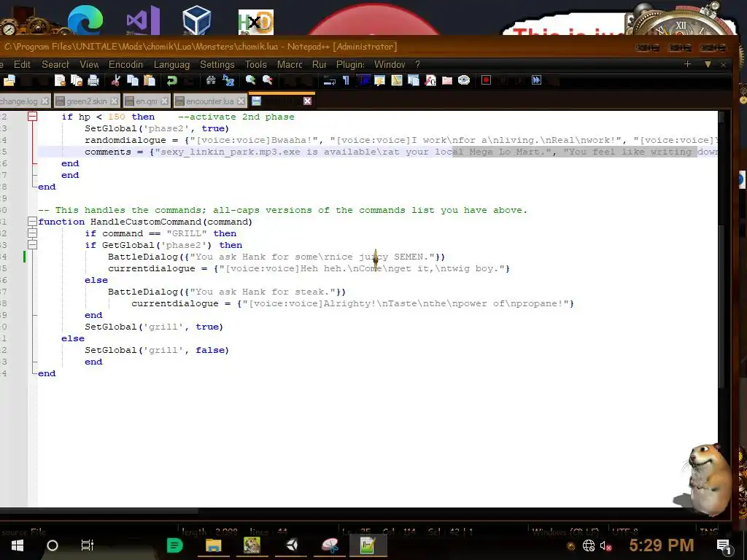Image resolution: width=747 pixels, height=560 pixels.
Task: Toggle the indent guide toolbar icon
Action: coord(365,80)
